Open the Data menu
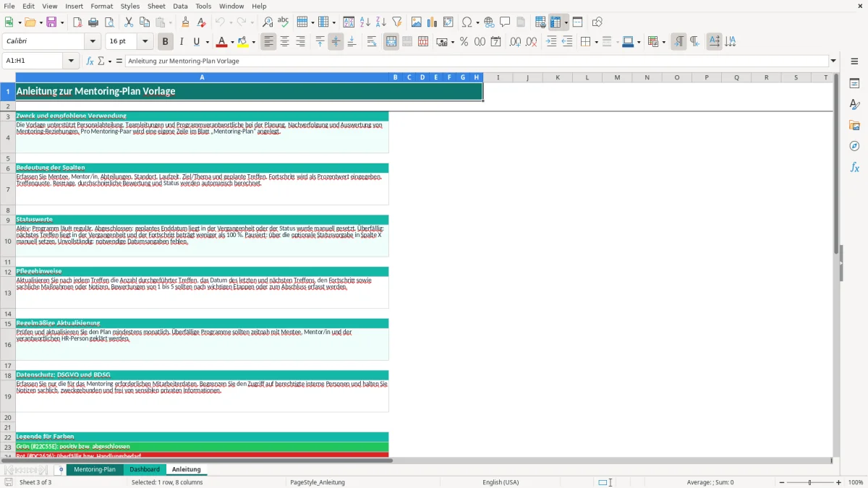Screen dimensions: 868x488 [180, 6]
